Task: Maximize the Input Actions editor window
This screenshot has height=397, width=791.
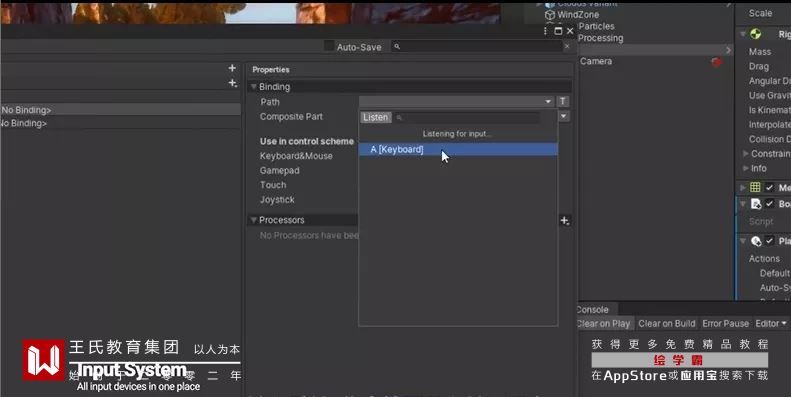Action: tap(558, 31)
